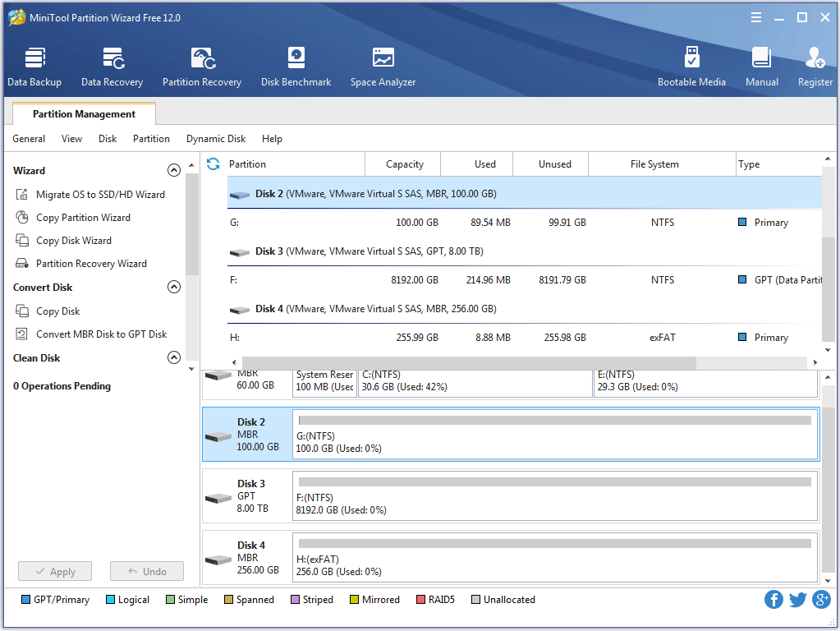Click the Disk 3 header icon in partition list
The height and width of the screenshot is (631, 840).
tap(240, 252)
